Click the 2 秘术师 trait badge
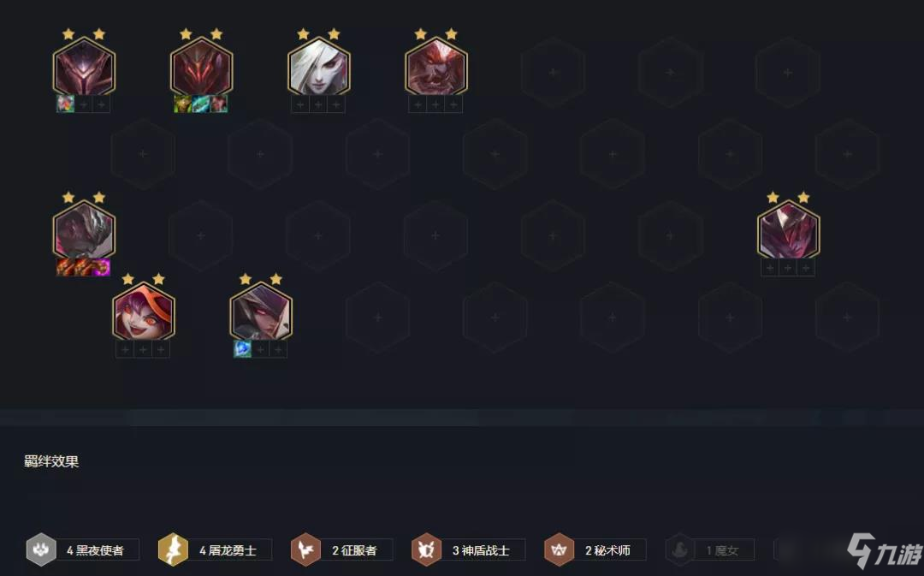This screenshot has width=924, height=576. click(595, 549)
